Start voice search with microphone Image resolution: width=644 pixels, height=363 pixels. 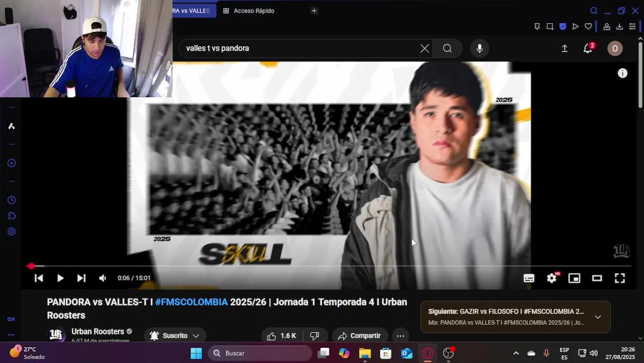pyautogui.click(x=480, y=48)
